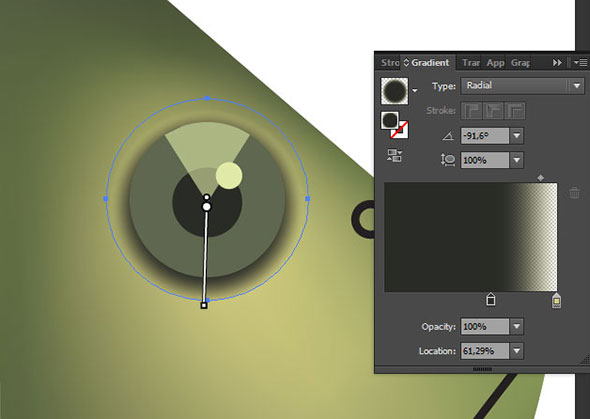Viewport: 590px width, 419px height.
Task: Switch to the Stroke panel tab
Action: (x=389, y=62)
